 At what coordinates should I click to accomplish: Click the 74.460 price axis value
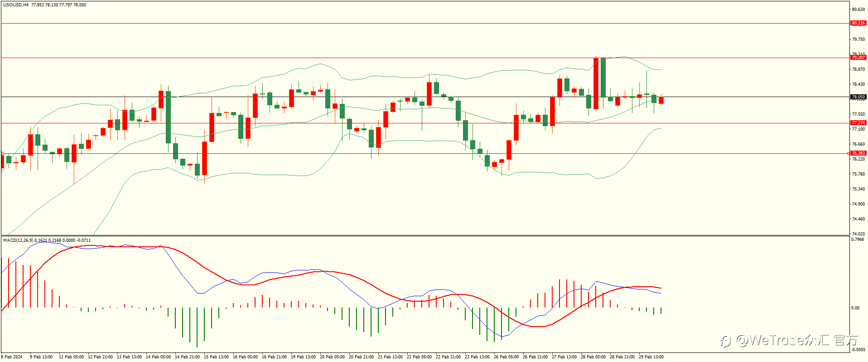pos(858,219)
